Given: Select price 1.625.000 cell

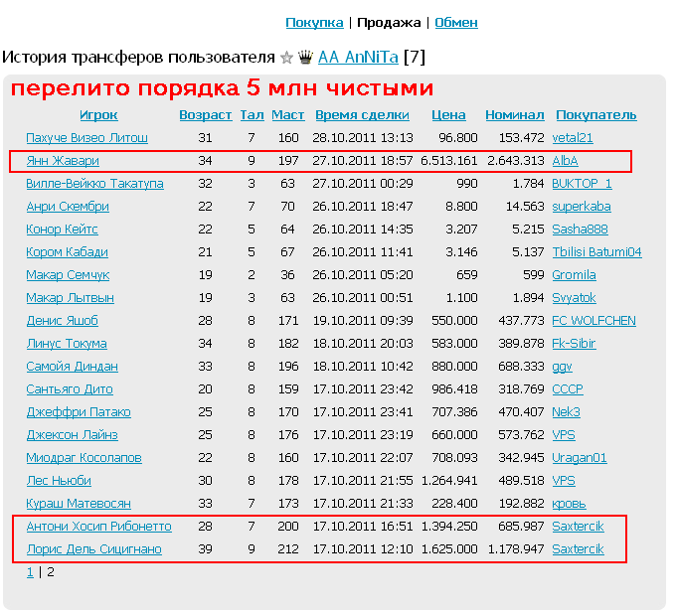Looking at the screenshot, I should (449, 548).
